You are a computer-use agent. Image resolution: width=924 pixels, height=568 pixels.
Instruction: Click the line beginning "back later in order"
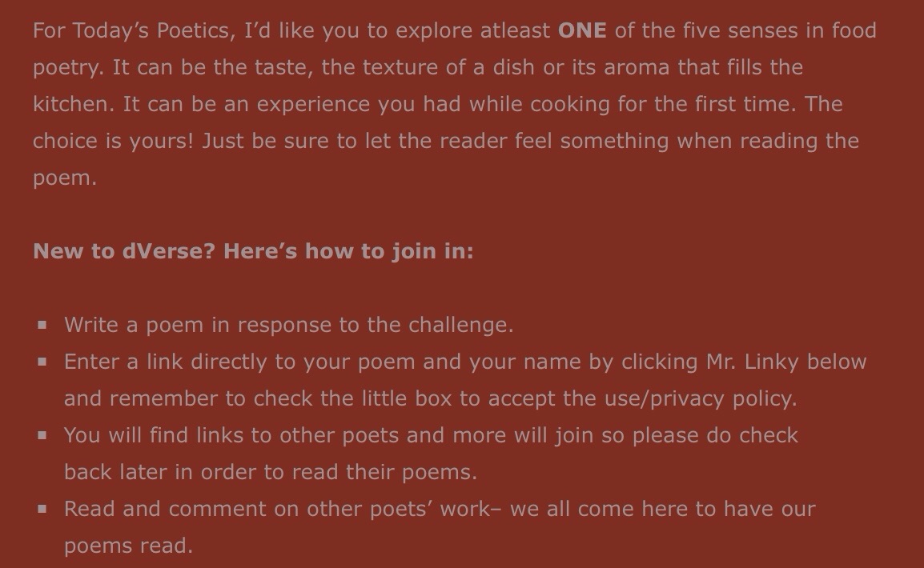pyautogui.click(x=270, y=472)
